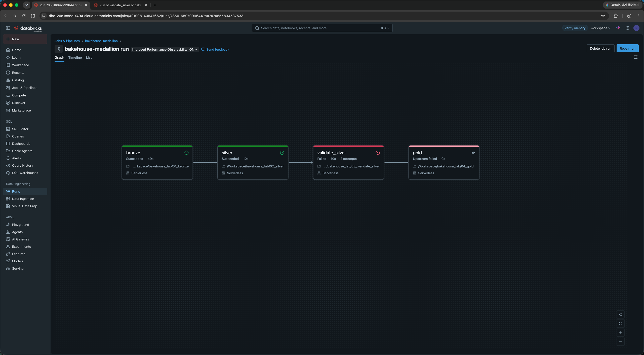Collapse the left sidebar toggle icon
This screenshot has height=355, width=644.
point(8,28)
